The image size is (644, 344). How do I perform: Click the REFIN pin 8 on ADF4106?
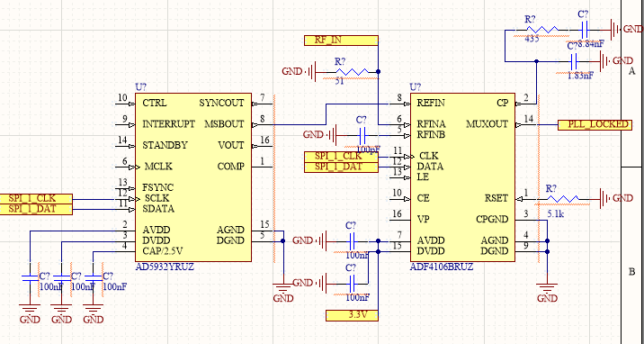coord(399,104)
